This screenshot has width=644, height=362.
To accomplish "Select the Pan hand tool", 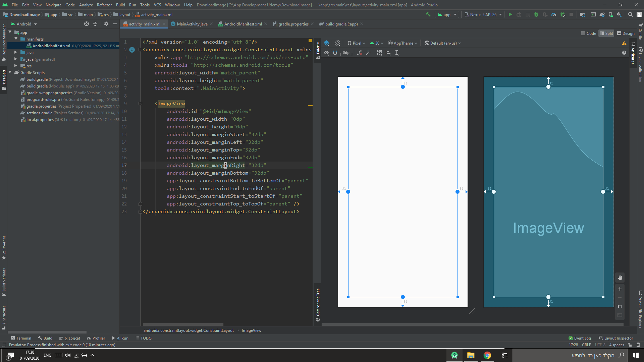I will coord(620,278).
